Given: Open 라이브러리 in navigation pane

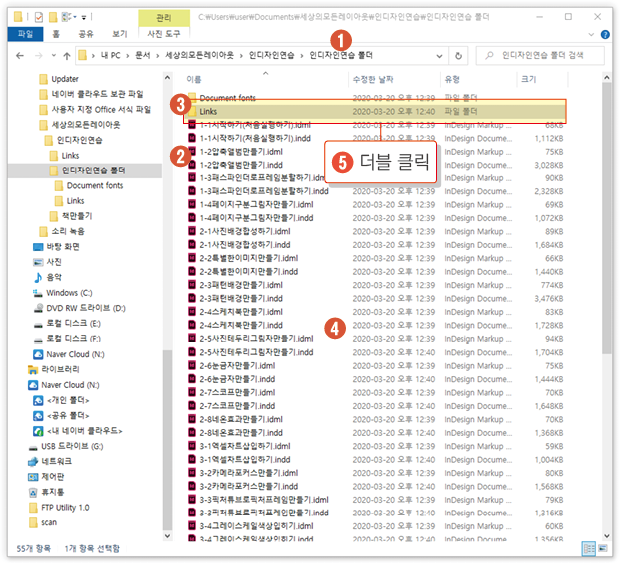Looking at the screenshot, I should click(60, 369).
